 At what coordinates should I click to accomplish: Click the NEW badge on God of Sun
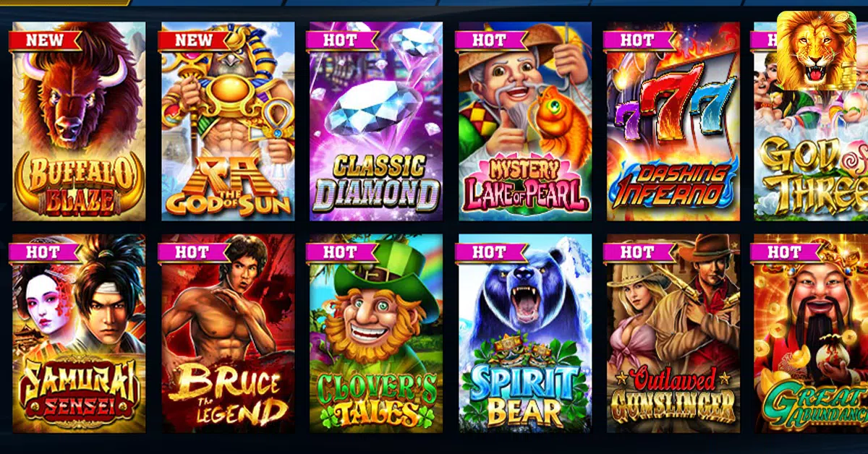click(193, 40)
